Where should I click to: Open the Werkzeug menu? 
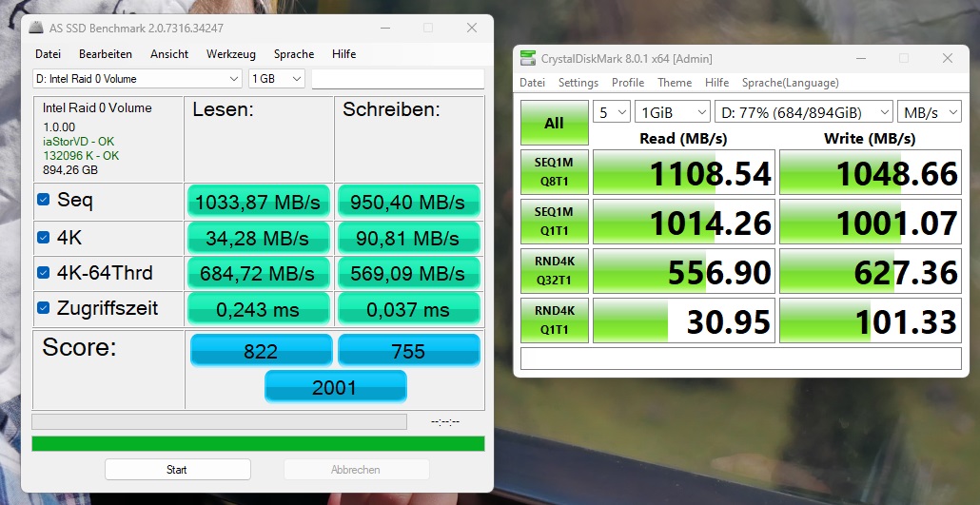point(231,54)
